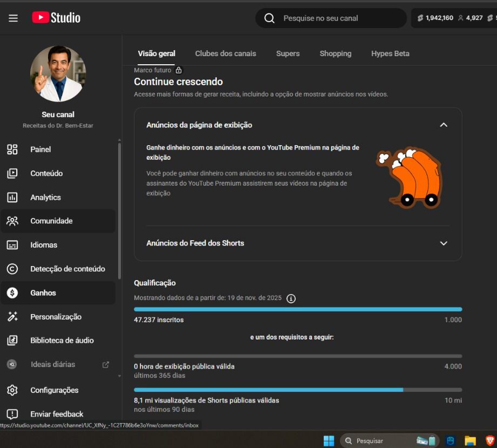This screenshot has height=448, width=497.
Task: Open Detecção de conteúdo copyright icon
Action: pos(12,269)
